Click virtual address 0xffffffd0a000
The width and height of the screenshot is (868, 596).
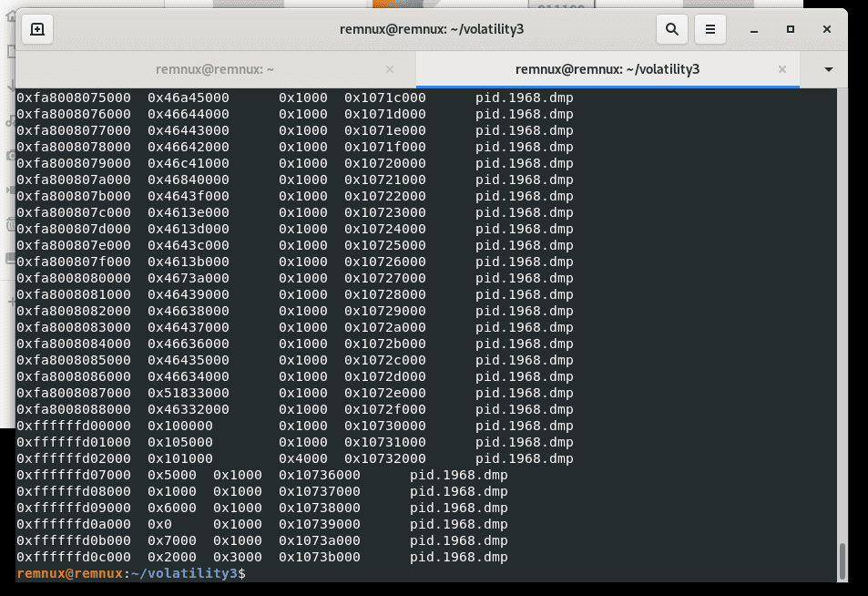pos(74,525)
